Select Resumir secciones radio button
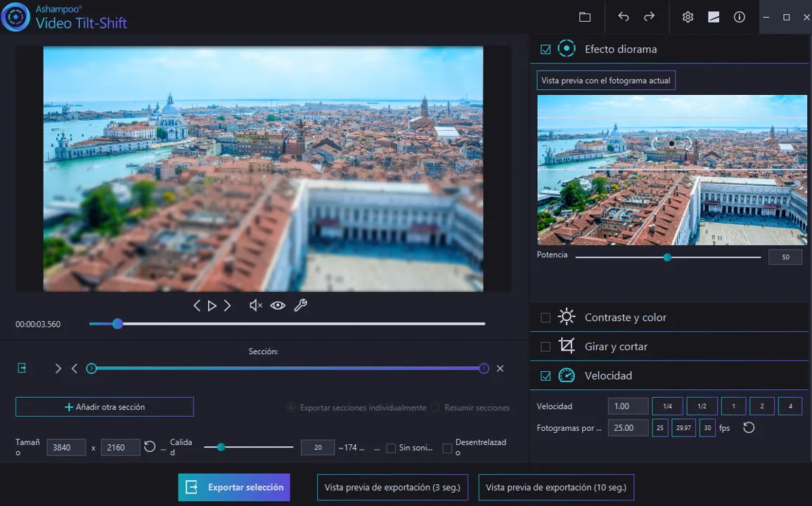Image resolution: width=812 pixels, height=506 pixels. (x=435, y=408)
